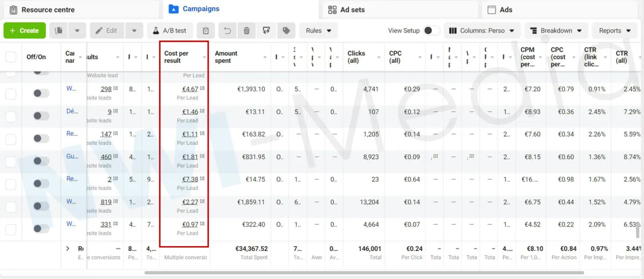The height and width of the screenshot is (279, 644).
Task: Click the €322.40 amount spent cell
Action: coord(253,225)
